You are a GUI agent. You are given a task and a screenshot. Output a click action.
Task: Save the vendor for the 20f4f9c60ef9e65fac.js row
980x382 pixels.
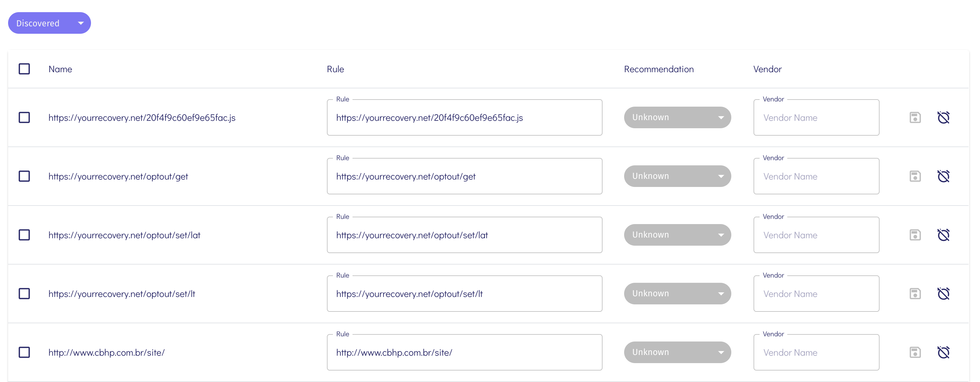[915, 117]
